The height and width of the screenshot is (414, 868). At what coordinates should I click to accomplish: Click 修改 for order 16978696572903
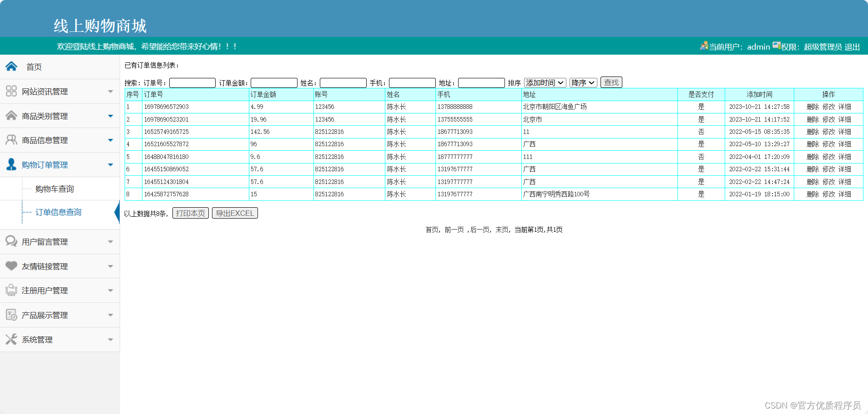pos(828,107)
